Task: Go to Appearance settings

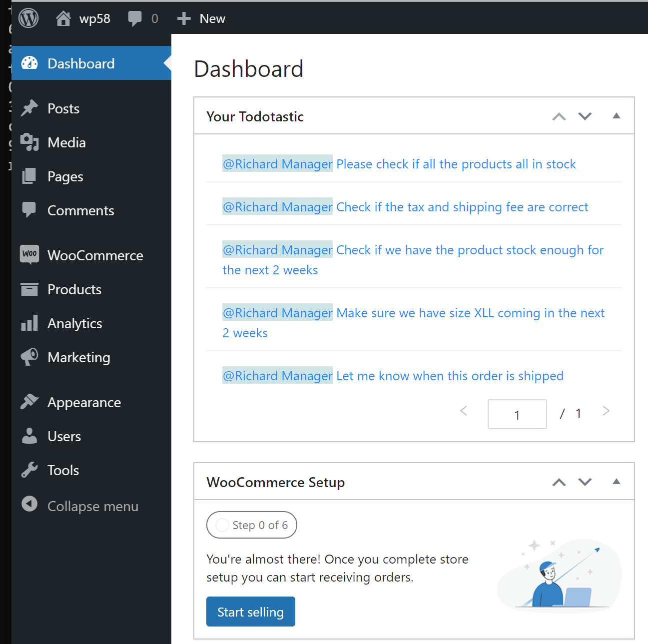Action: pyautogui.click(x=84, y=402)
